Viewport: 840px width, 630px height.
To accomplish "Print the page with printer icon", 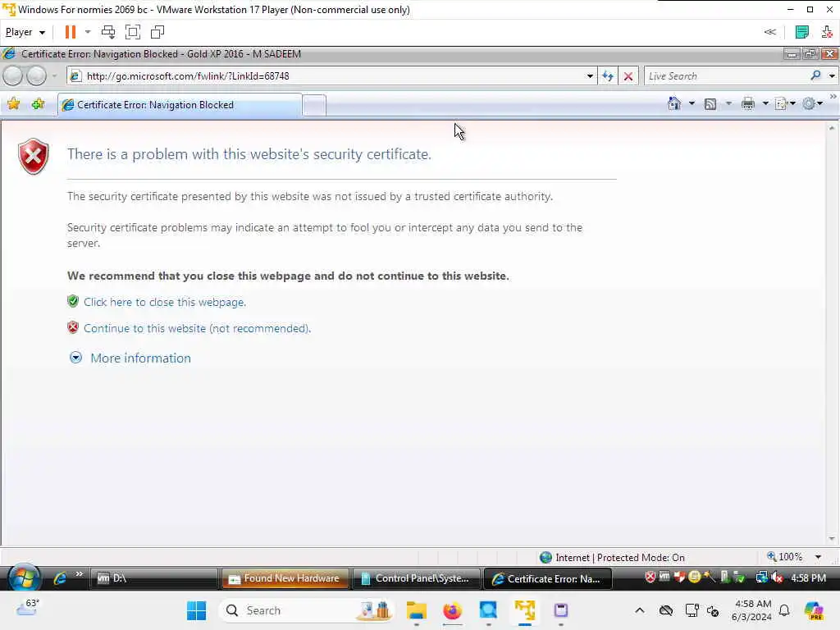I will (748, 104).
